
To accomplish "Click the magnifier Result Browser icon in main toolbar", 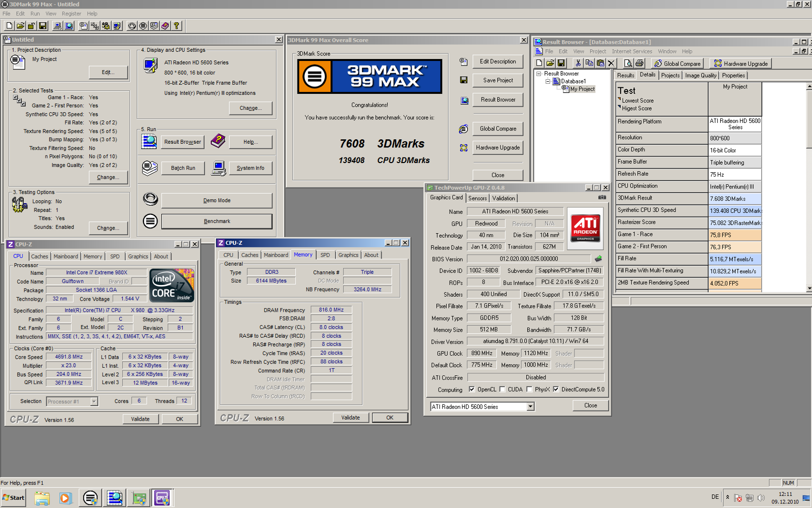I will click(69, 26).
